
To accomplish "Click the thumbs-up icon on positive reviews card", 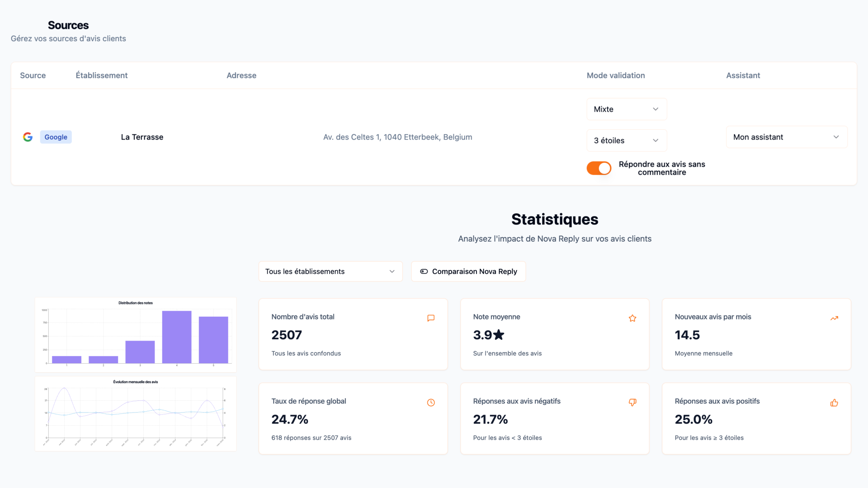I will pyautogui.click(x=834, y=403).
